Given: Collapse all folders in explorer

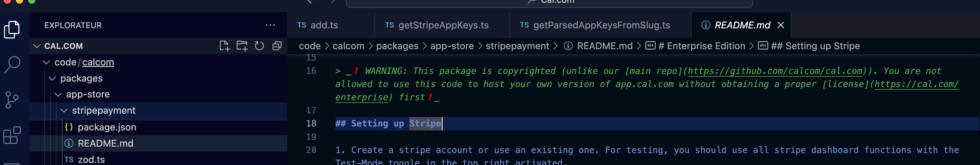Looking at the screenshot, I should (277, 46).
